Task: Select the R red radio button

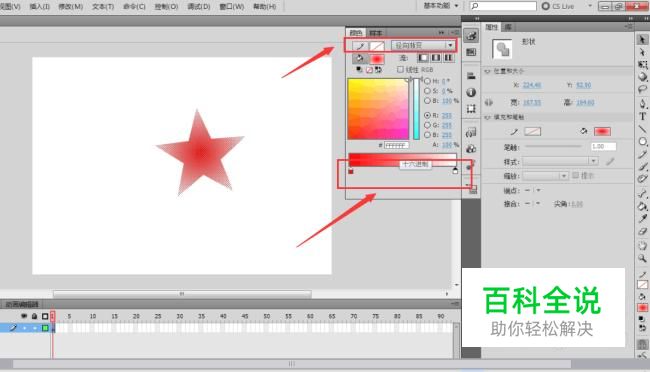Action: coord(427,115)
